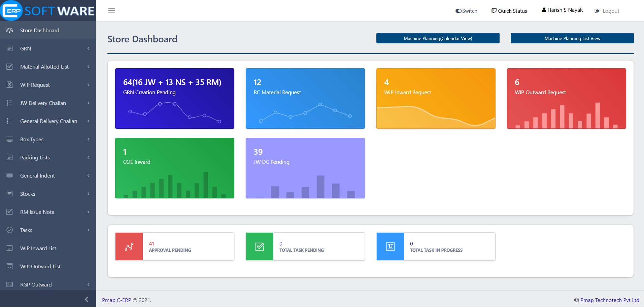Collapse the sidebar using the bottom arrow
Viewport: 644px width, 307px height.
tap(87, 299)
